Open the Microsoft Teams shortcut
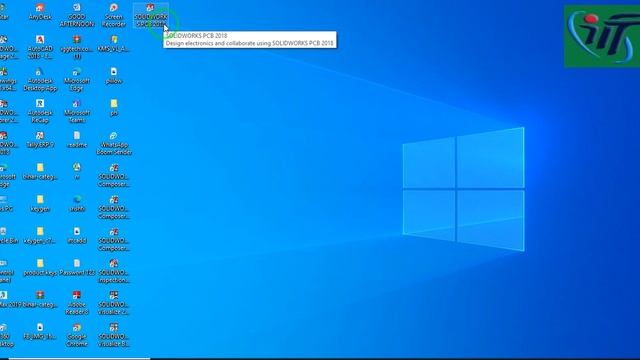The image size is (640, 360). coord(77,111)
